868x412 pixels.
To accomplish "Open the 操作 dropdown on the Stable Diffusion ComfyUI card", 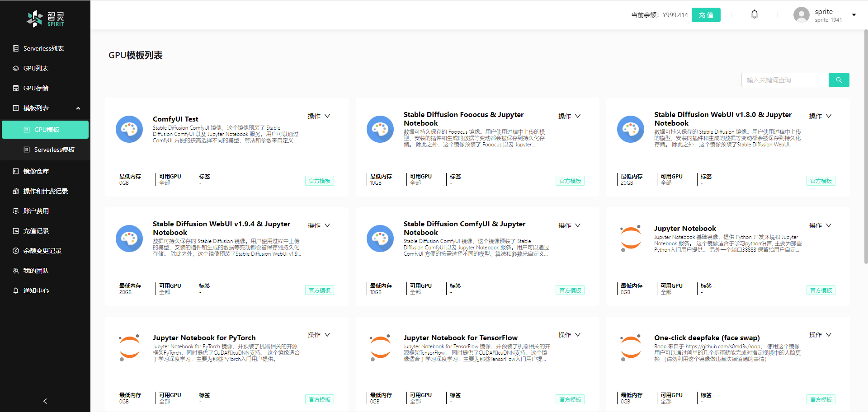I will point(570,225).
